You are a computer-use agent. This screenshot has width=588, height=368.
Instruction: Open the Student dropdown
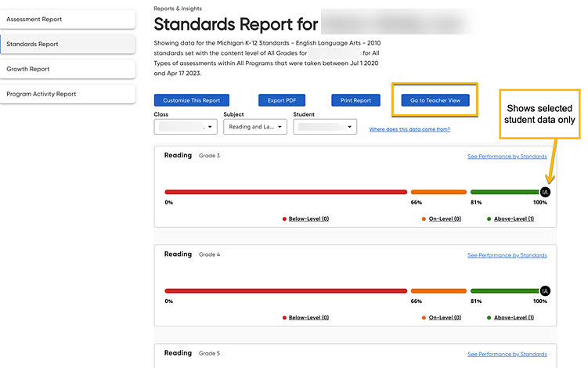point(325,127)
